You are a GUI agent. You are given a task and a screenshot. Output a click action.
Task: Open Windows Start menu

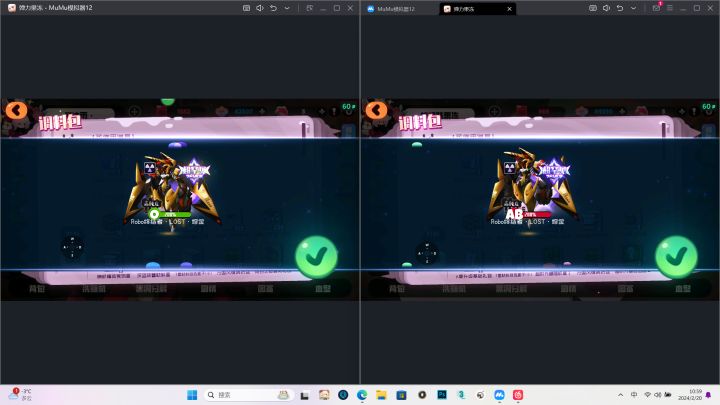192,395
